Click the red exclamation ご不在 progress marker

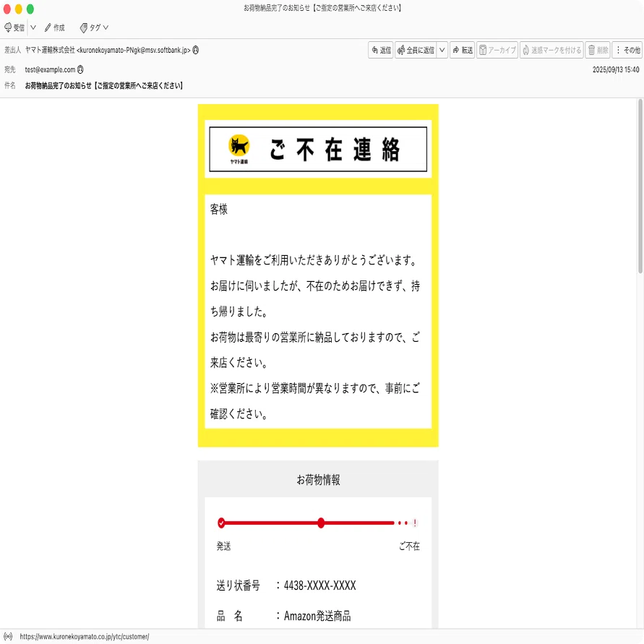click(415, 523)
